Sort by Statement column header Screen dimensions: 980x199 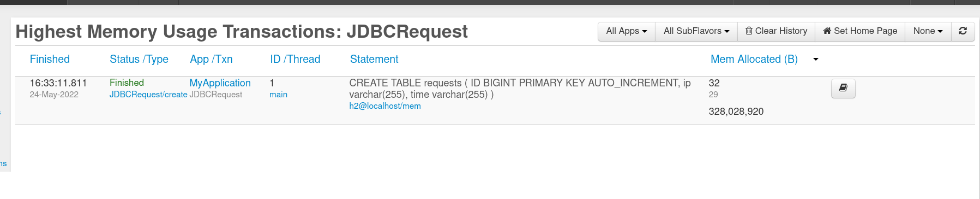(x=374, y=59)
